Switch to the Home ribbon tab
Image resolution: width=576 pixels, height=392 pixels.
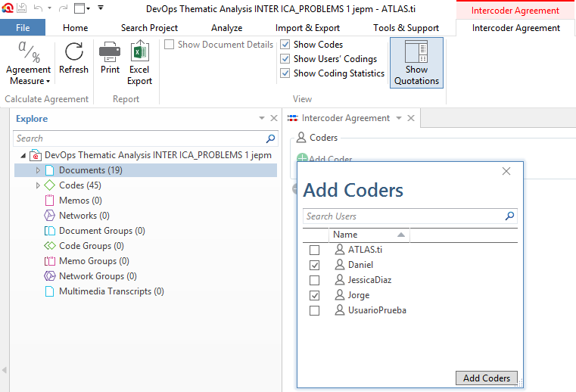coord(75,28)
